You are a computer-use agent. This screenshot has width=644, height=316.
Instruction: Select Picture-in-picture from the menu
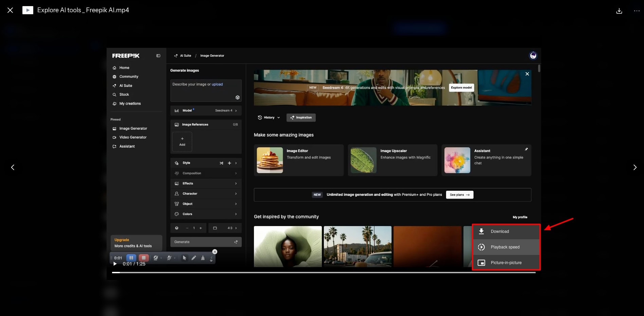click(506, 263)
